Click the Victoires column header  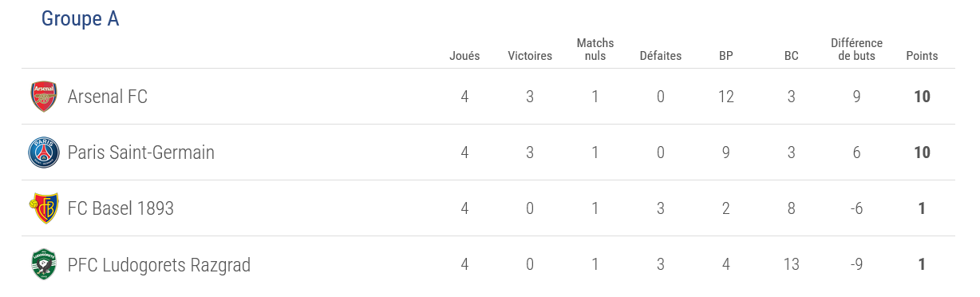[x=530, y=56]
